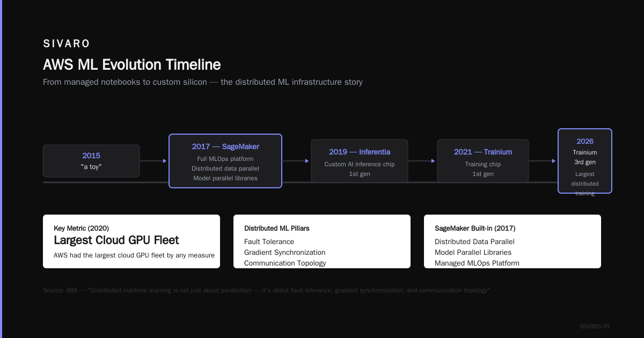Image resolution: width=644 pixels, height=338 pixels.
Task: Click the "Key Metric (2020)" heading
Action: (82, 228)
